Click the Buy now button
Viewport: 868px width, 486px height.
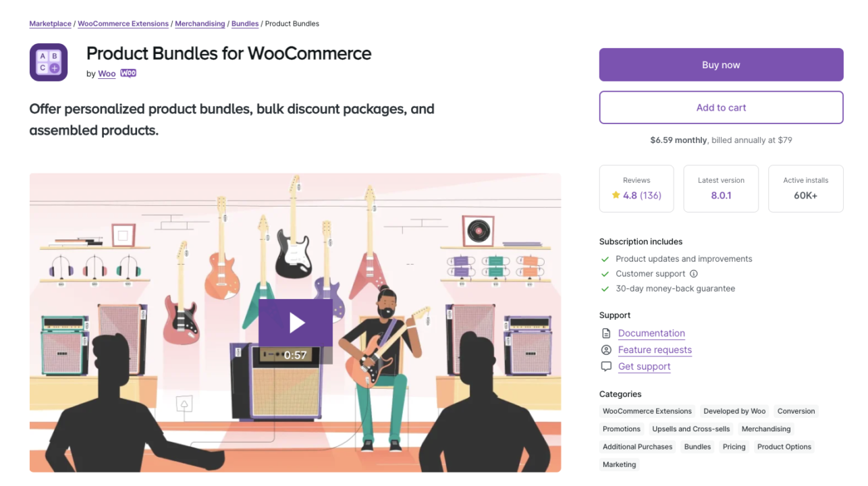point(721,64)
